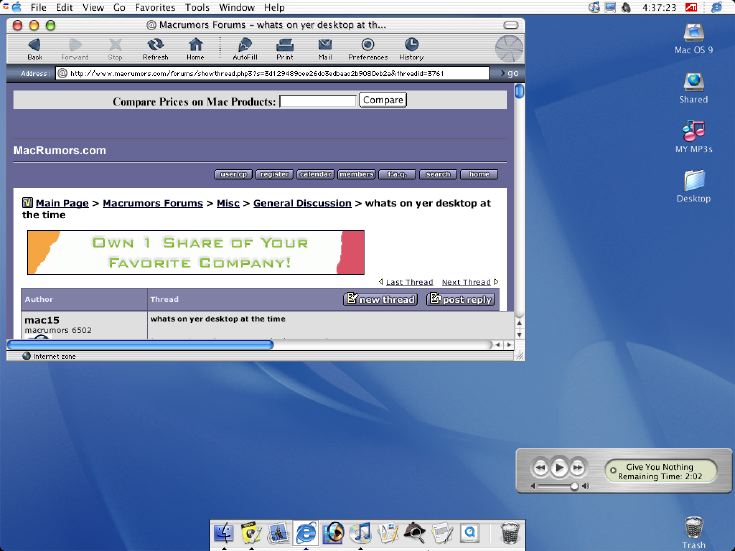Go to Last Thread link
This screenshot has height=551, width=735.
[x=409, y=282]
